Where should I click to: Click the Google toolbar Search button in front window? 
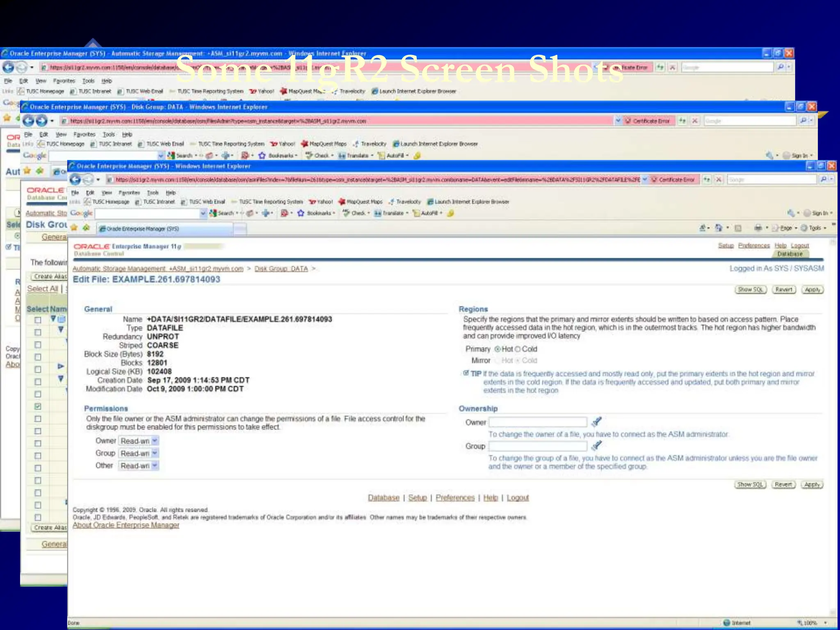[x=221, y=213]
